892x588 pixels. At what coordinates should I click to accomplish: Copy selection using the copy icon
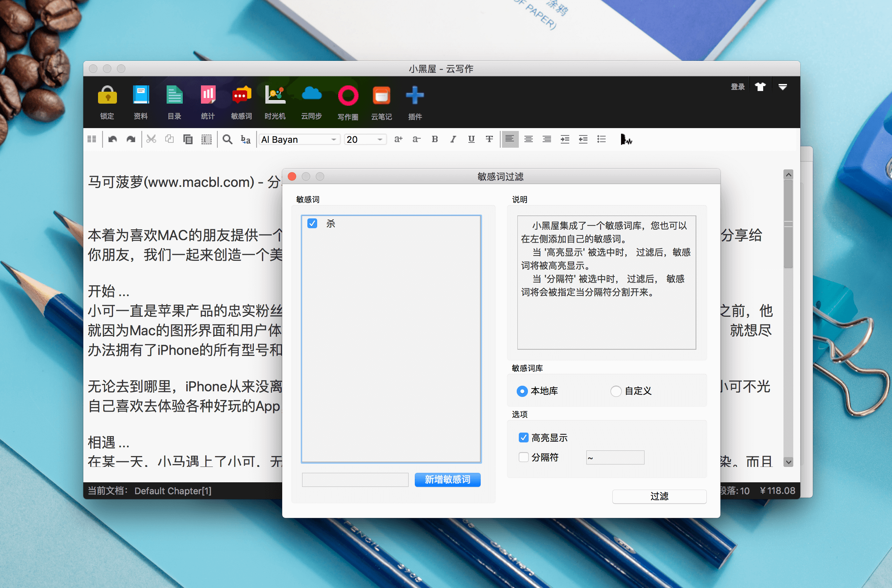pos(169,140)
